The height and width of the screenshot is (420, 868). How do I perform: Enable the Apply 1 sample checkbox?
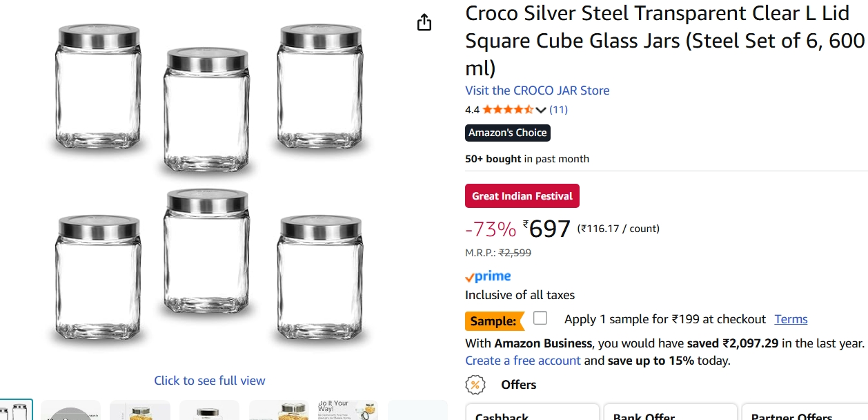click(540, 318)
